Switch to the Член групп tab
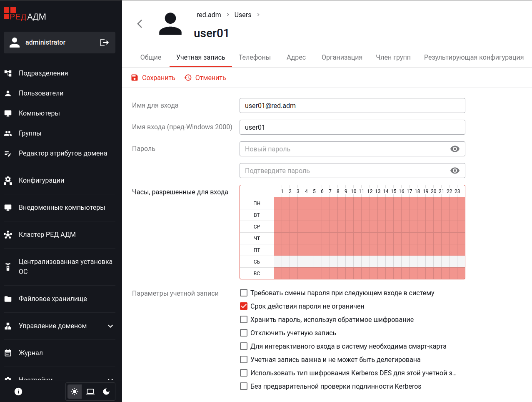This screenshot has height=402, width=532. tap(393, 58)
